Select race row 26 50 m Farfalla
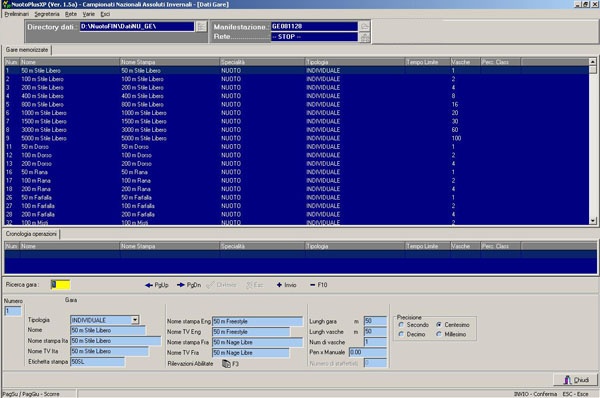The image size is (600, 398). coord(297,197)
